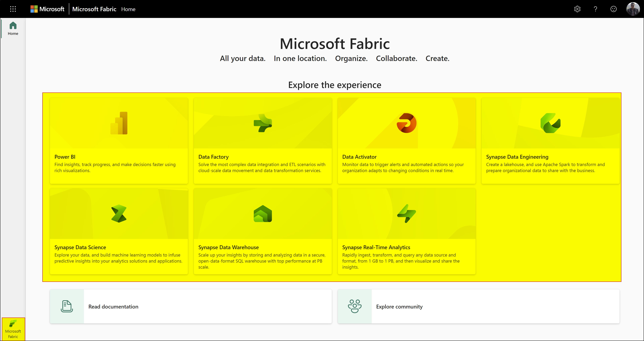644x341 pixels.
Task: Click the Read documentation link
Action: point(113,306)
